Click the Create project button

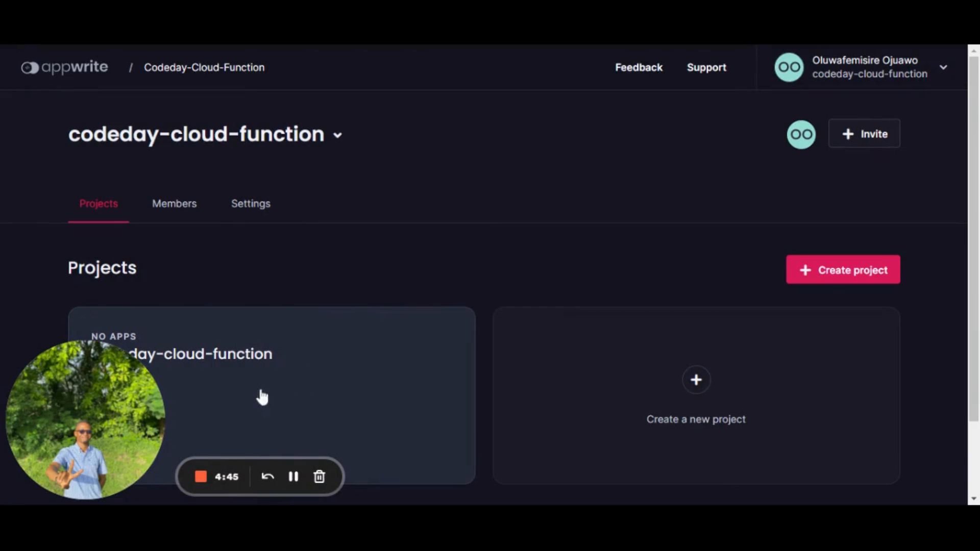pos(843,269)
